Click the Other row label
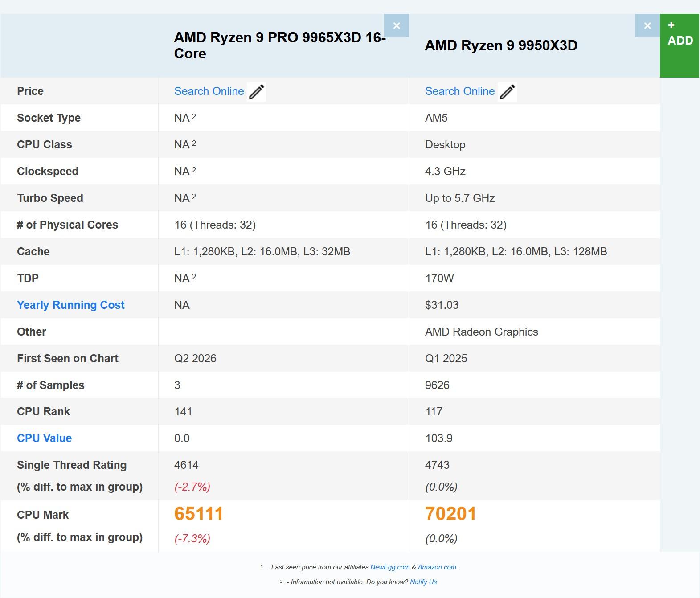The width and height of the screenshot is (700, 598). point(32,332)
